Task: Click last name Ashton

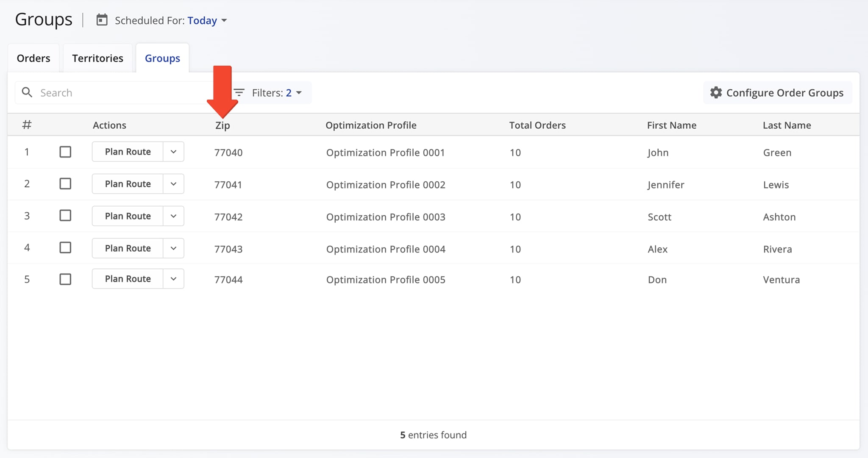Action: [x=779, y=217]
